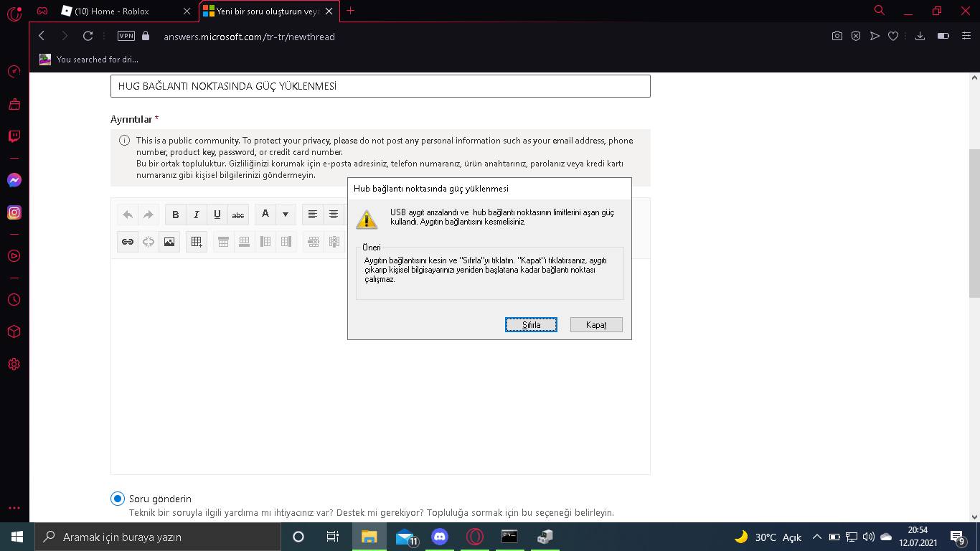
Task: Toggle bold formatting in the editor
Action: (x=176, y=215)
